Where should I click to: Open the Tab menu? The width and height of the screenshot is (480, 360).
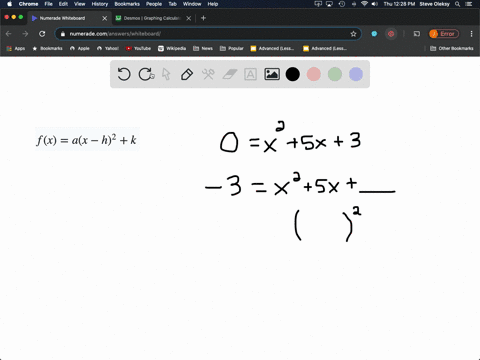click(x=172, y=4)
